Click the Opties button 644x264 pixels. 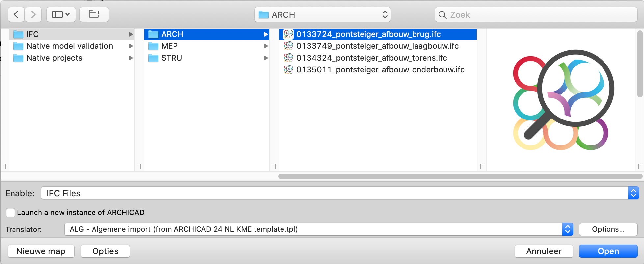pyautogui.click(x=105, y=251)
